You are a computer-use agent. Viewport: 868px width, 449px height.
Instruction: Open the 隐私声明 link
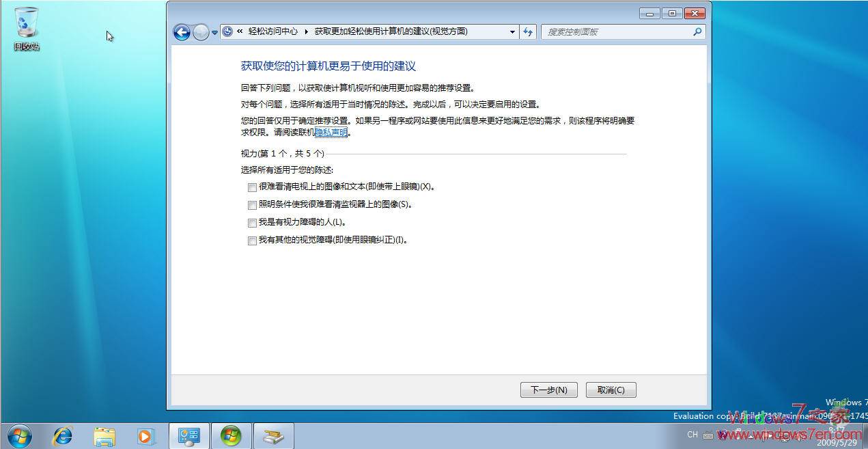[x=331, y=132]
